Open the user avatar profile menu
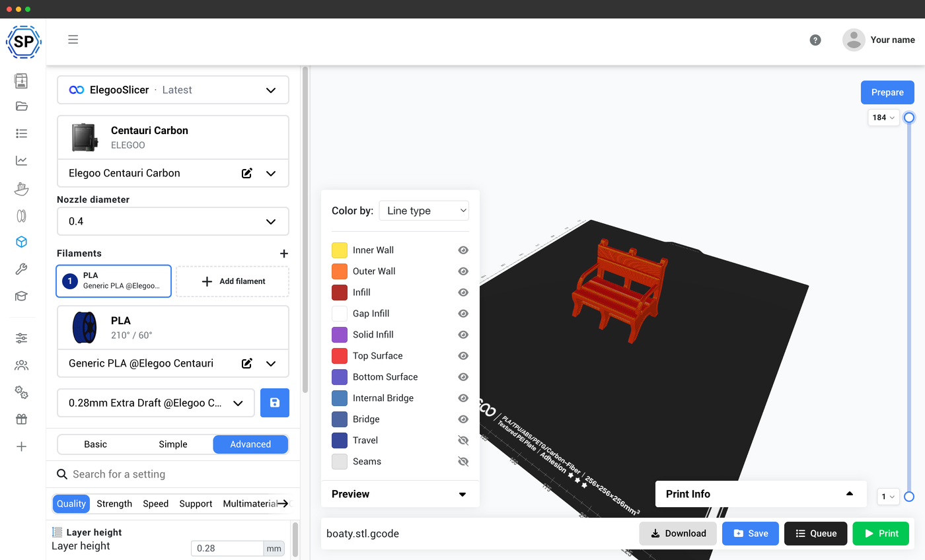 click(x=854, y=40)
